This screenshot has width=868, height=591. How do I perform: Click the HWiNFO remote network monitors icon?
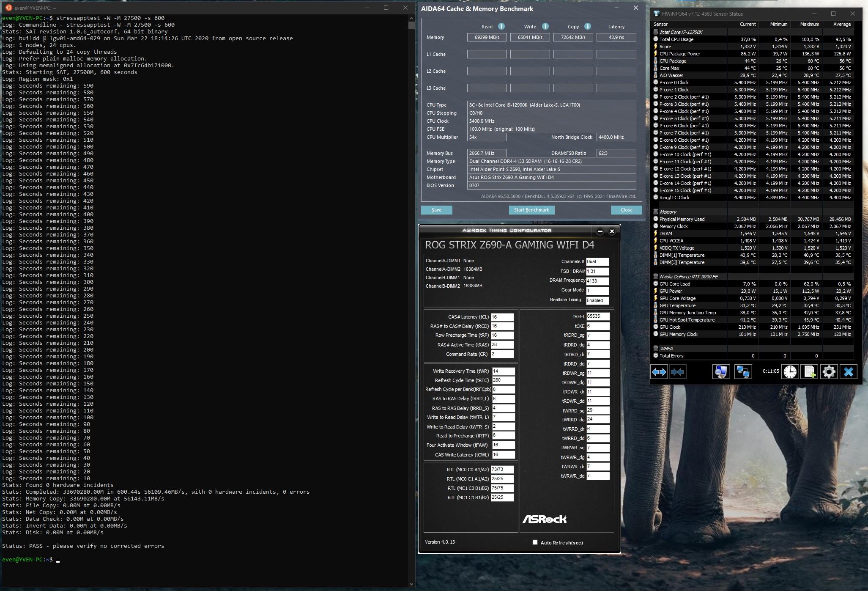pyautogui.click(x=743, y=372)
